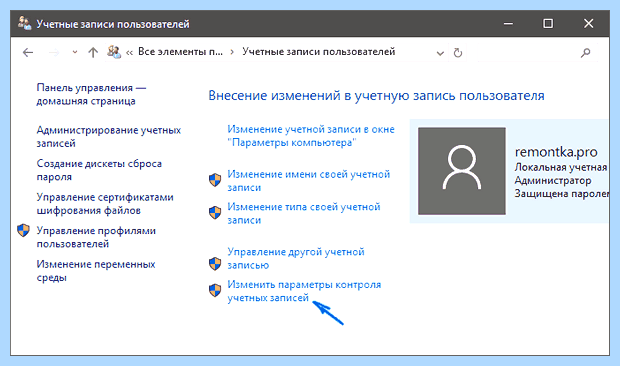Image resolution: width=620 pixels, height=366 pixels.
Task: Open "Изменение имени своей учетной записи"
Action: (308, 181)
